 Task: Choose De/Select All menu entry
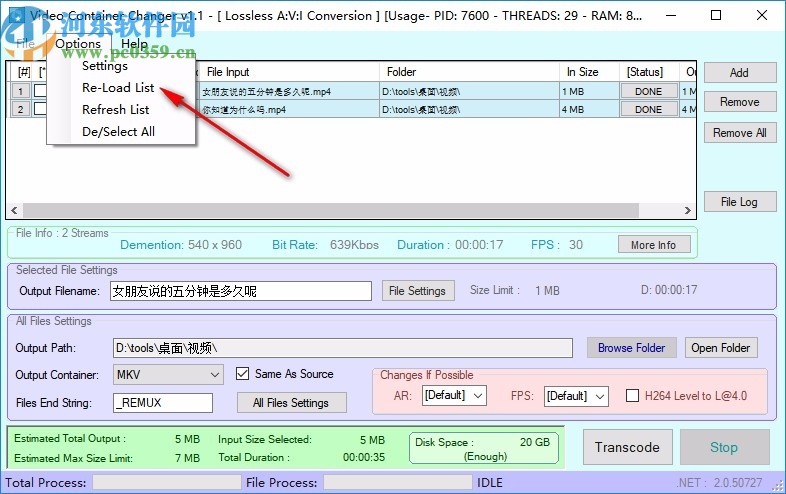[119, 131]
